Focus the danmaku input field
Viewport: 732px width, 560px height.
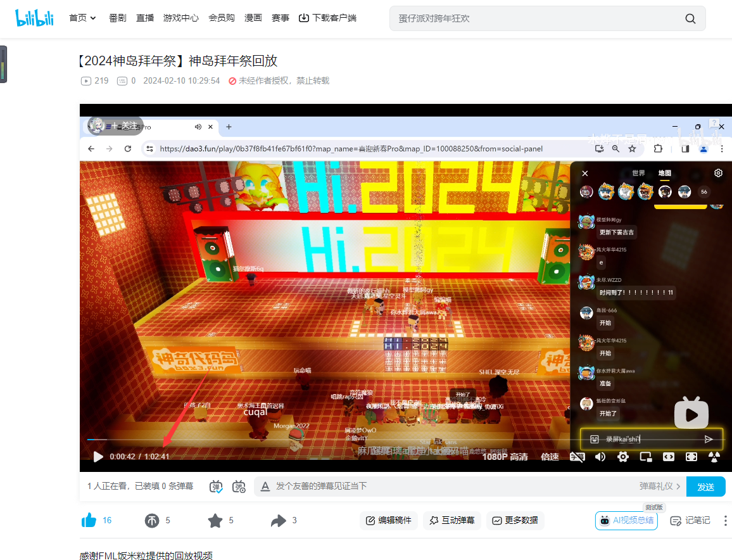[453, 487]
